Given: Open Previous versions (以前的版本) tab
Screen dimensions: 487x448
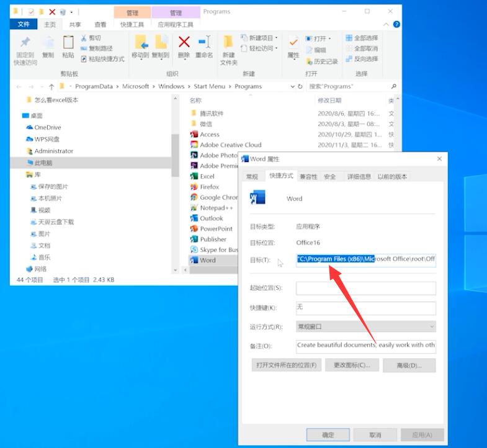Looking at the screenshot, I should coord(392,177).
